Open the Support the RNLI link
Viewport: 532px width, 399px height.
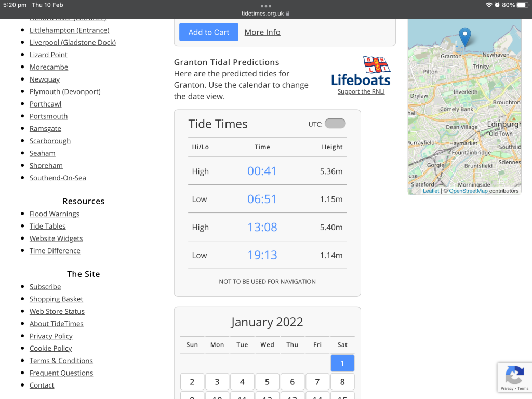pyautogui.click(x=361, y=92)
